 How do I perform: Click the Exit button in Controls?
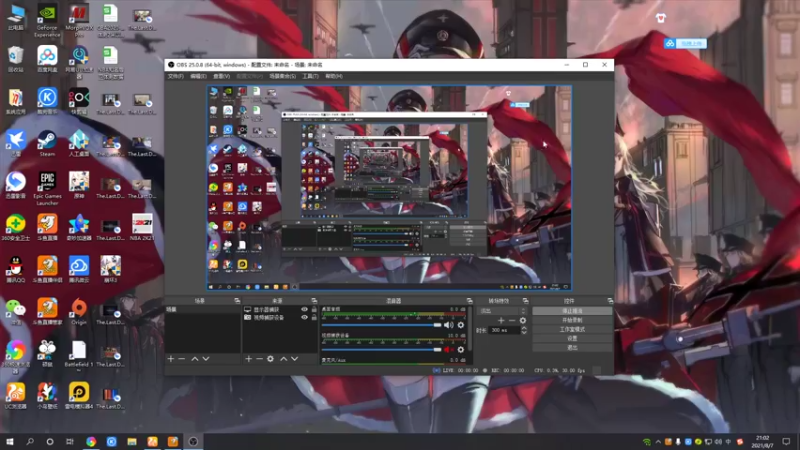point(572,347)
